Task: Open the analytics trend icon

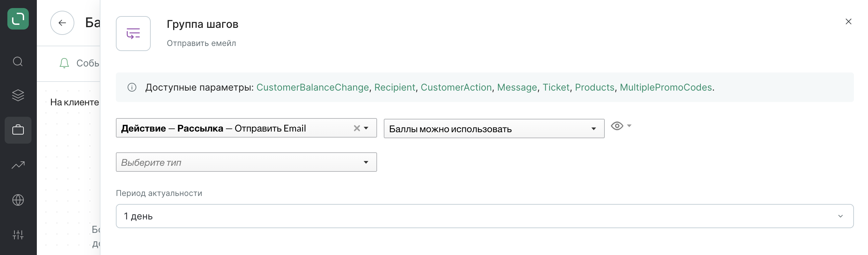Action: 18,165
